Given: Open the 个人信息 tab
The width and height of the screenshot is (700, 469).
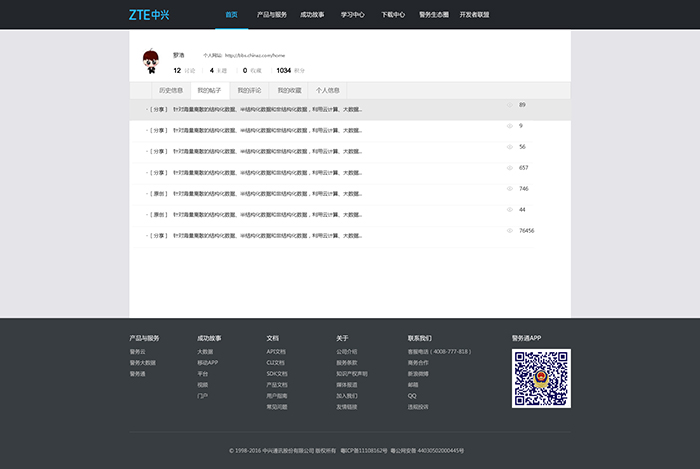Looking at the screenshot, I should click(328, 90).
